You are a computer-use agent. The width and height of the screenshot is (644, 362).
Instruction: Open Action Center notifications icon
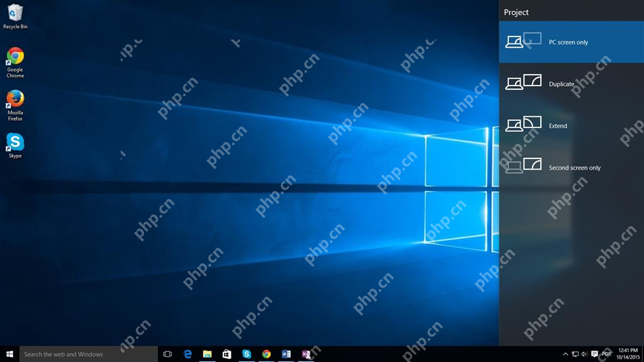click(x=594, y=354)
